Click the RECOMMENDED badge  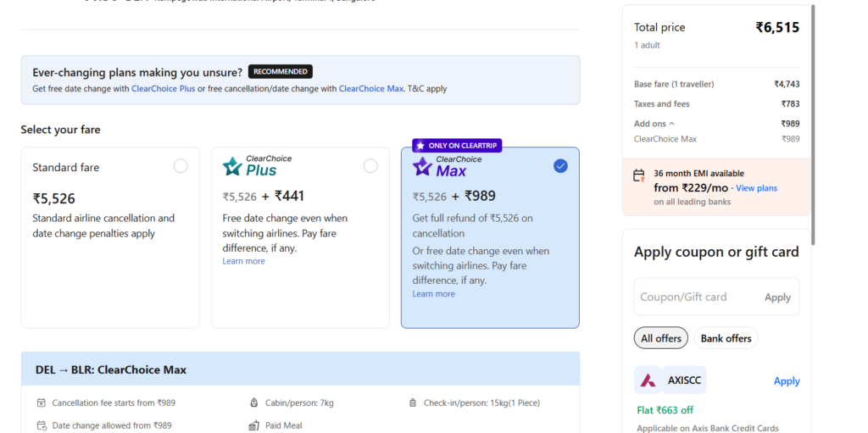coord(280,71)
